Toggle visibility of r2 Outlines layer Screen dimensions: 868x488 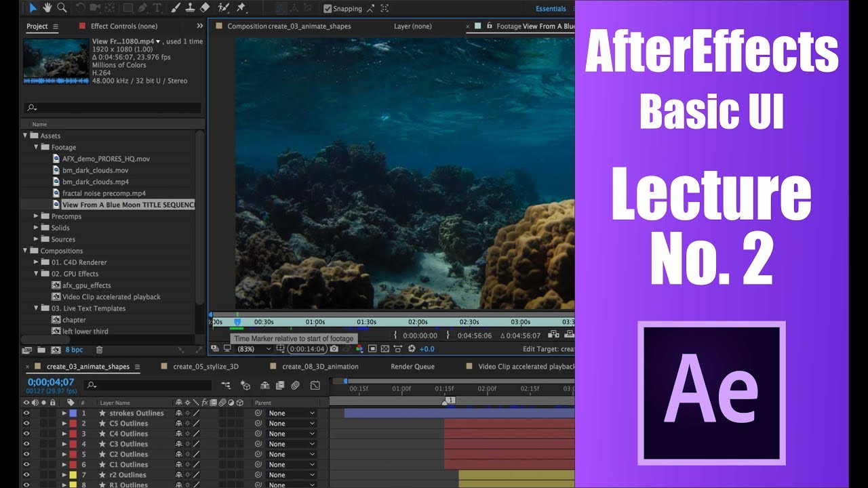point(26,475)
